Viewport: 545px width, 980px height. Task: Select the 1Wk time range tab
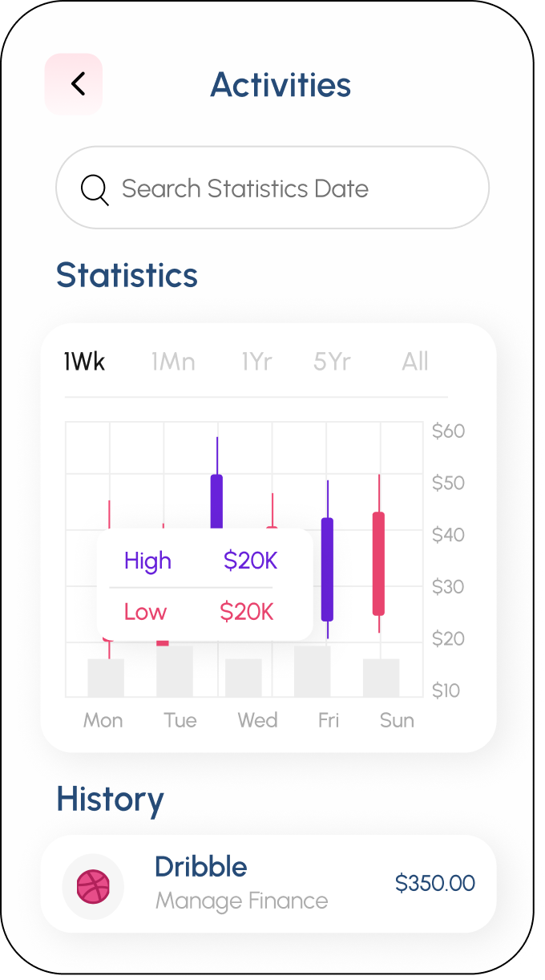coord(84,362)
